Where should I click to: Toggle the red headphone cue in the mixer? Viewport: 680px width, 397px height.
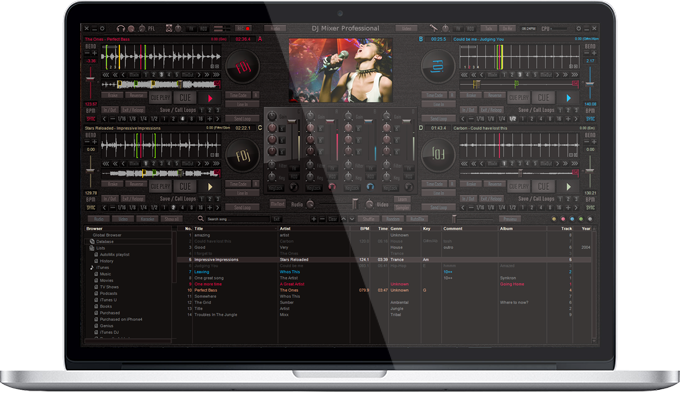coord(332,187)
